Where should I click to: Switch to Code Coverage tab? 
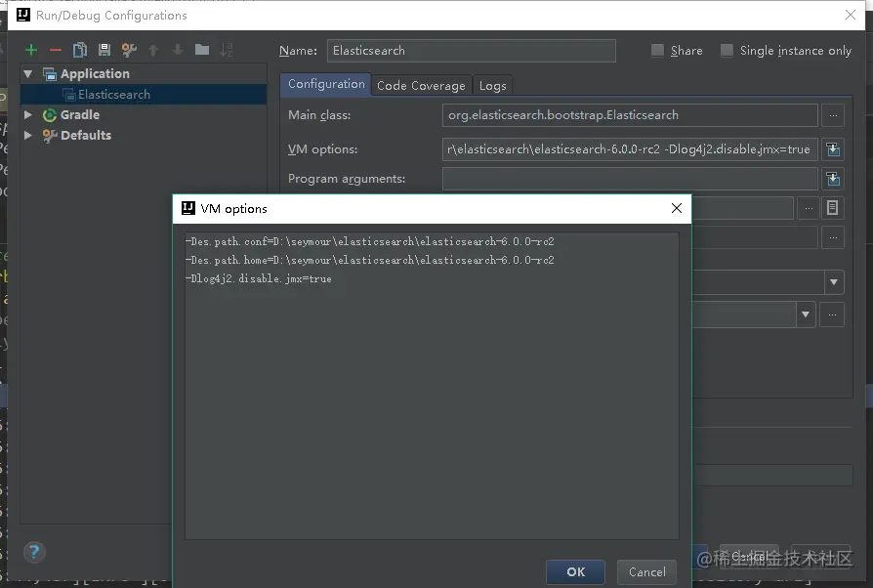tap(421, 86)
